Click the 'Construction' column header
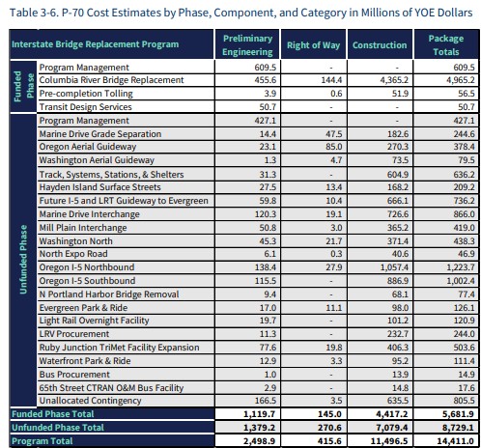The height and width of the screenshot is (448, 481). point(380,45)
